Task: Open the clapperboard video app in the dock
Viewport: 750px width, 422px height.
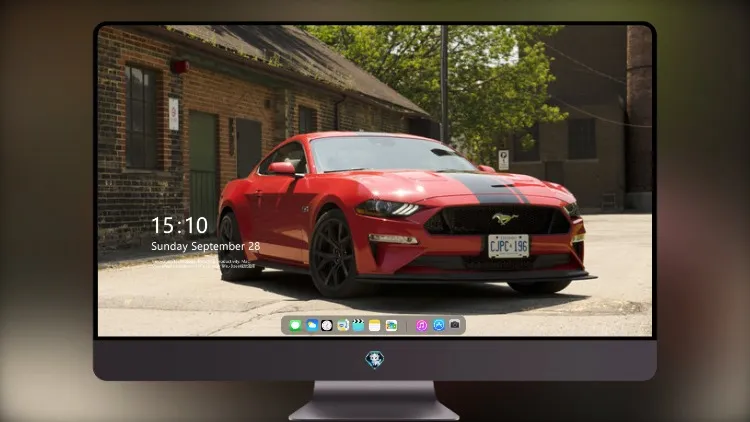Action: point(358,325)
